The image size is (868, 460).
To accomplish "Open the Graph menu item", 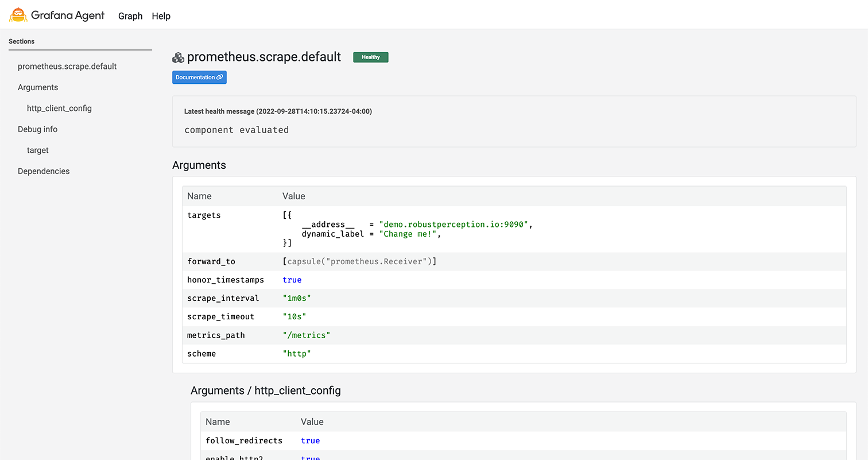I will coord(130,16).
